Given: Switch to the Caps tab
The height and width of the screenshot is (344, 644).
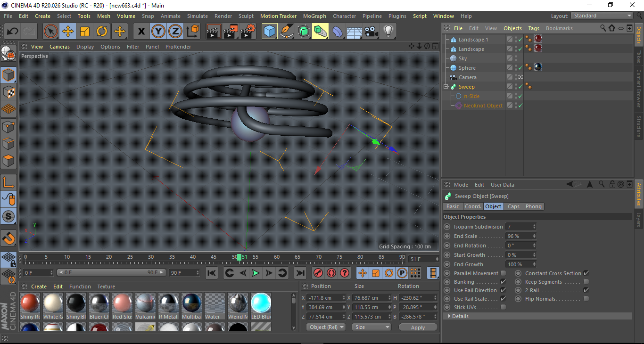Looking at the screenshot, I should [x=513, y=206].
